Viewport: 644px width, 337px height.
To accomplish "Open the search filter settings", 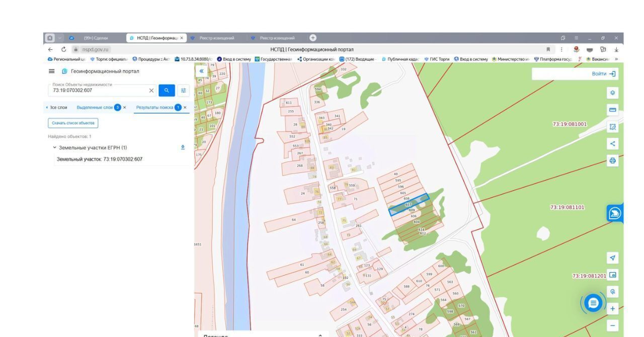I will coord(183,91).
